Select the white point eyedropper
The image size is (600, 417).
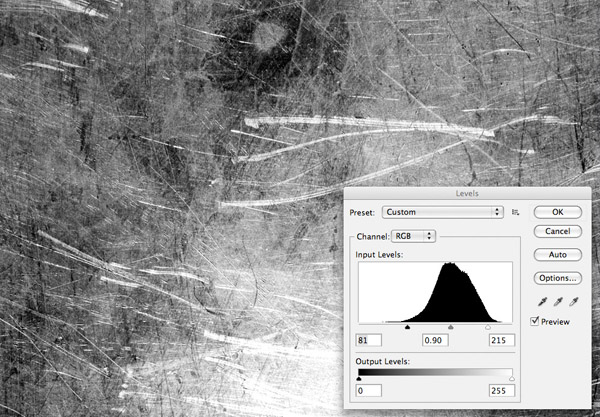point(573,302)
